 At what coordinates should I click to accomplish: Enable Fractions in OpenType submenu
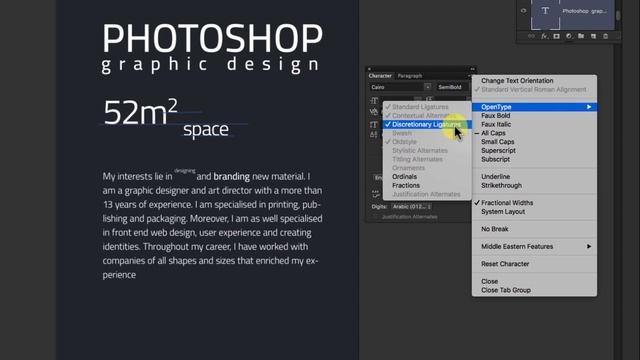pos(427,185)
